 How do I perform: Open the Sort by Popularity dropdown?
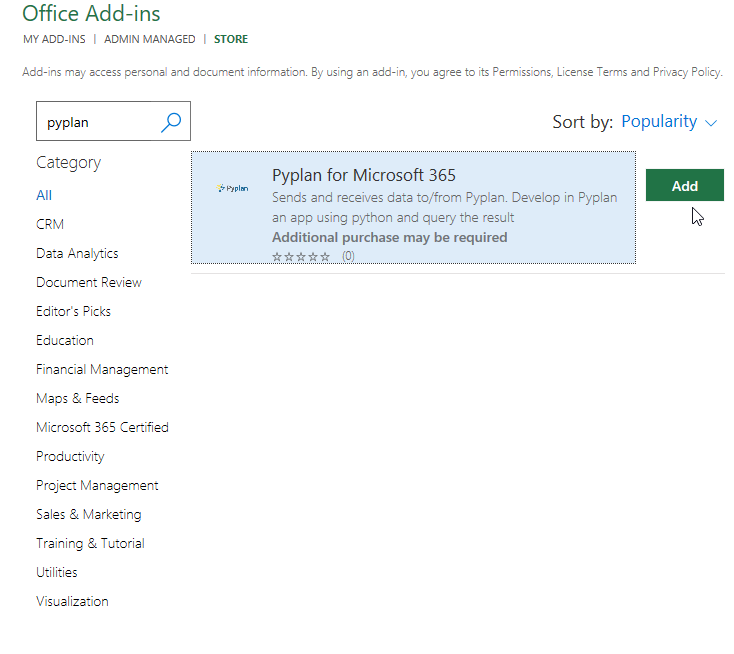669,122
